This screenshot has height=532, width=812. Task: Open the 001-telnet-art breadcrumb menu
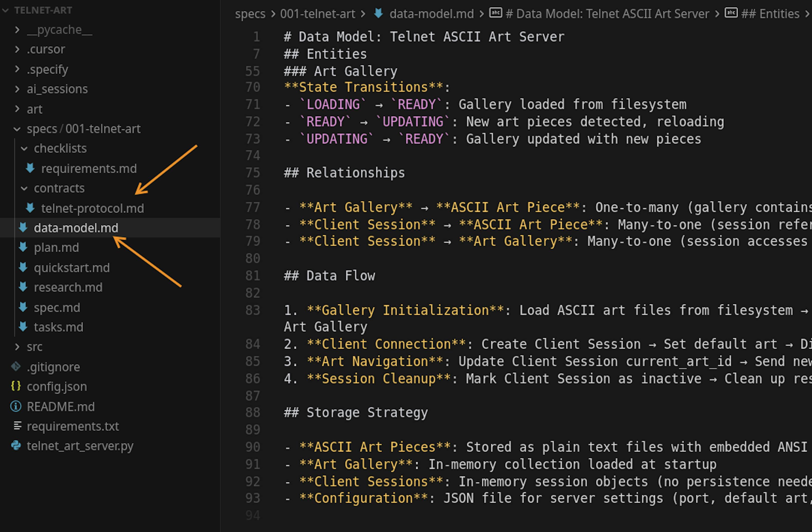[317, 13]
